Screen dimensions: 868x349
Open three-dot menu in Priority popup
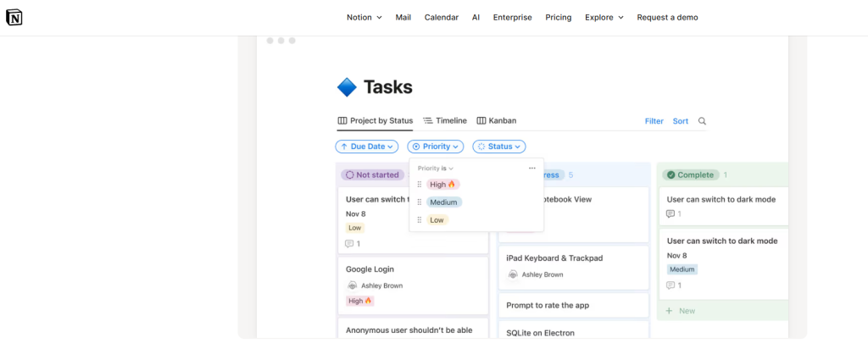click(532, 168)
